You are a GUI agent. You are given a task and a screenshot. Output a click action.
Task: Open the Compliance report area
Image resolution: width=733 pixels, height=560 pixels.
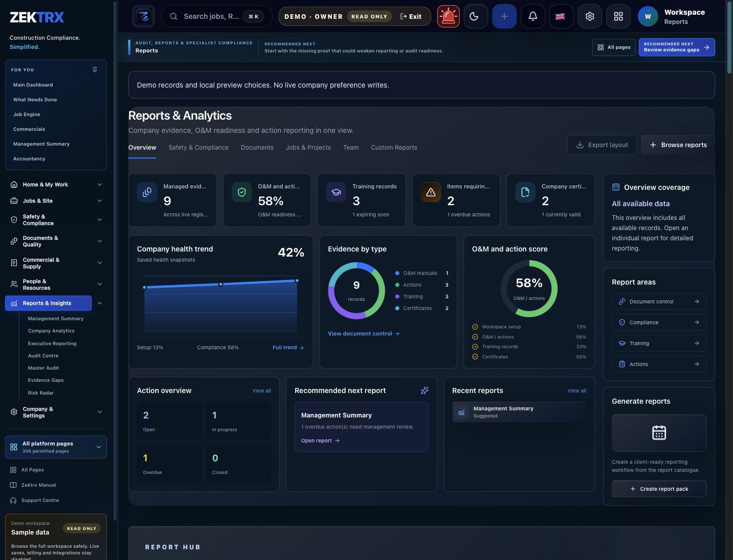[x=659, y=322]
